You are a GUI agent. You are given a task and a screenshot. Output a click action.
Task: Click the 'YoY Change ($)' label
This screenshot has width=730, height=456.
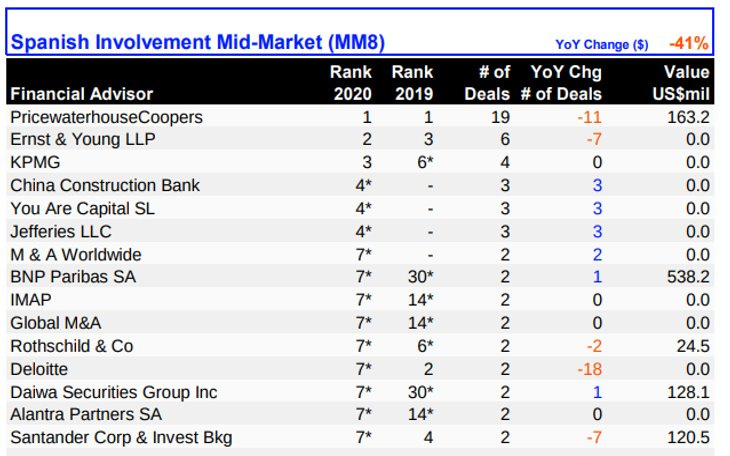click(x=602, y=44)
